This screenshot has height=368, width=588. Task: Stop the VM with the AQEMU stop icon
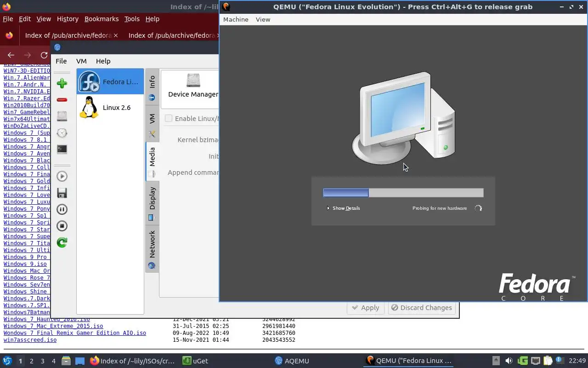tap(62, 226)
